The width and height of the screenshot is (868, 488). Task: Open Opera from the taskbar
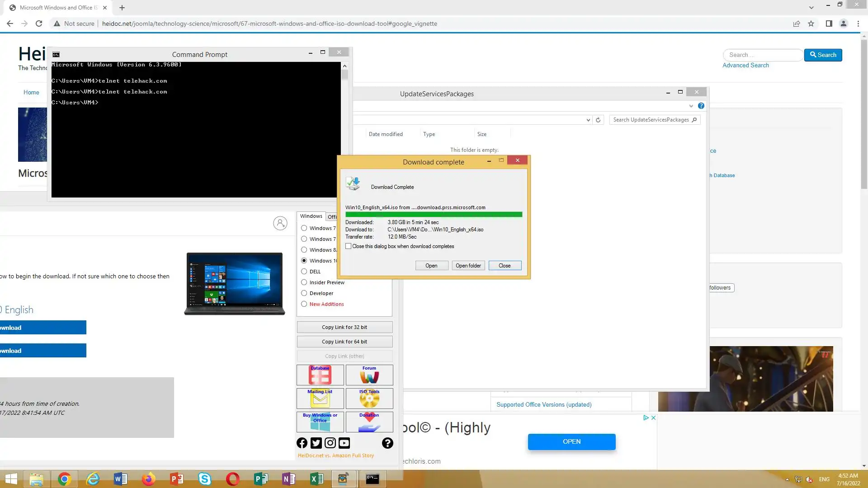coord(233,479)
